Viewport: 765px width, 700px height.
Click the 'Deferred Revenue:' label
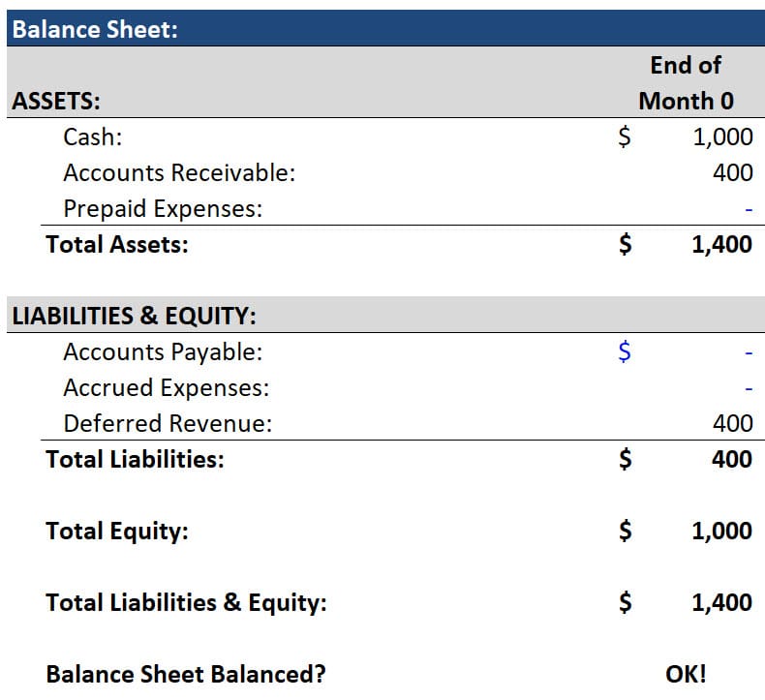click(168, 423)
